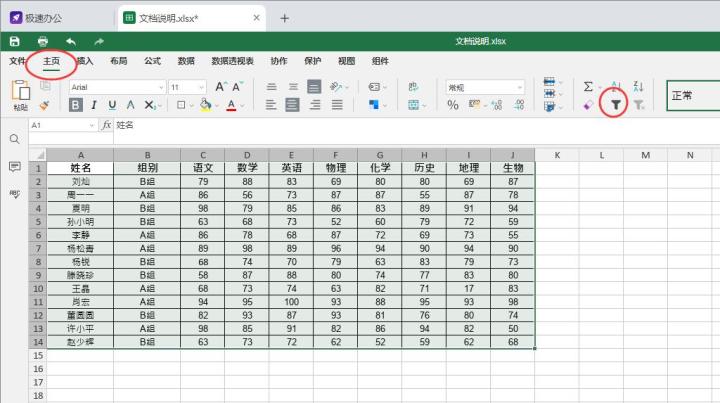Switch to the 插入 tab

(85, 60)
